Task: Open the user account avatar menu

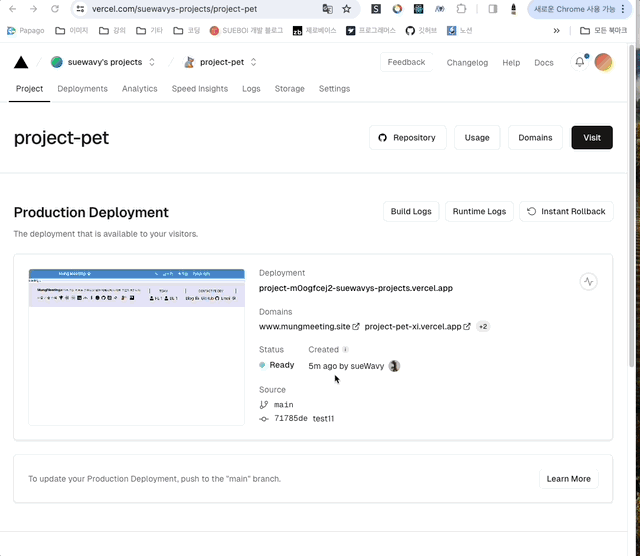Action: (603, 62)
